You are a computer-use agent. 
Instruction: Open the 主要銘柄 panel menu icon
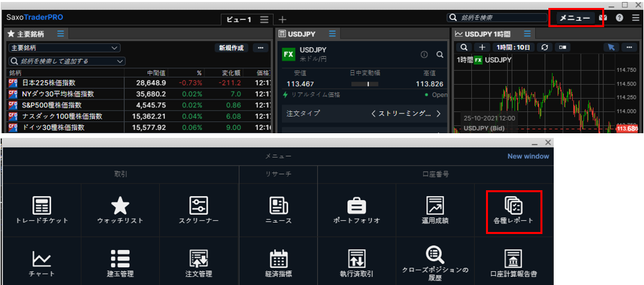(61, 34)
